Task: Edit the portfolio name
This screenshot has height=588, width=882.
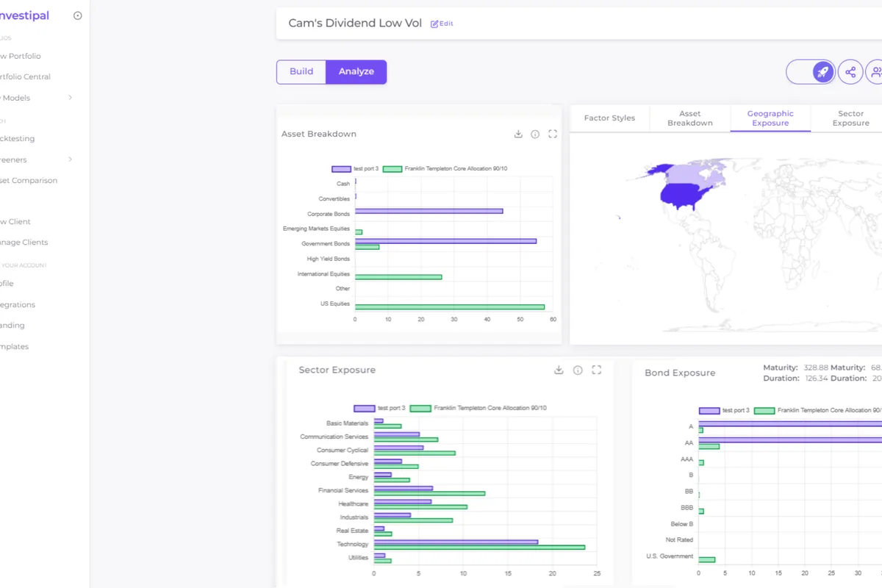Action: (442, 24)
